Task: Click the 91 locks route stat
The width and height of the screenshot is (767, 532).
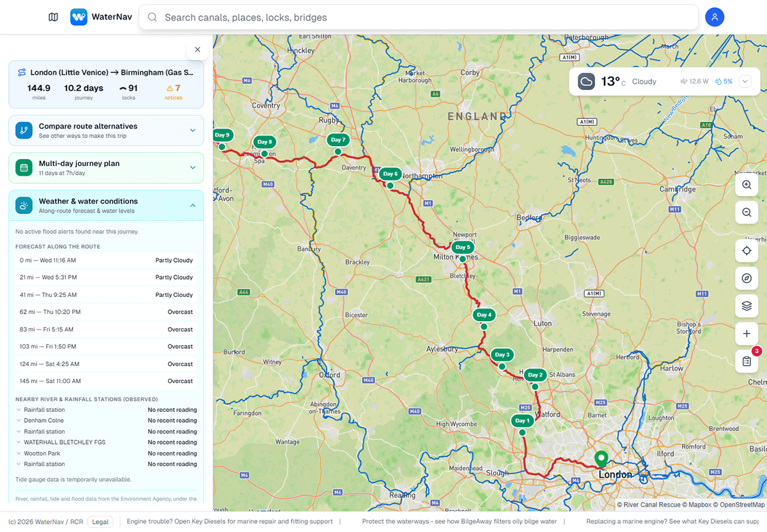Action: [128, 92]
